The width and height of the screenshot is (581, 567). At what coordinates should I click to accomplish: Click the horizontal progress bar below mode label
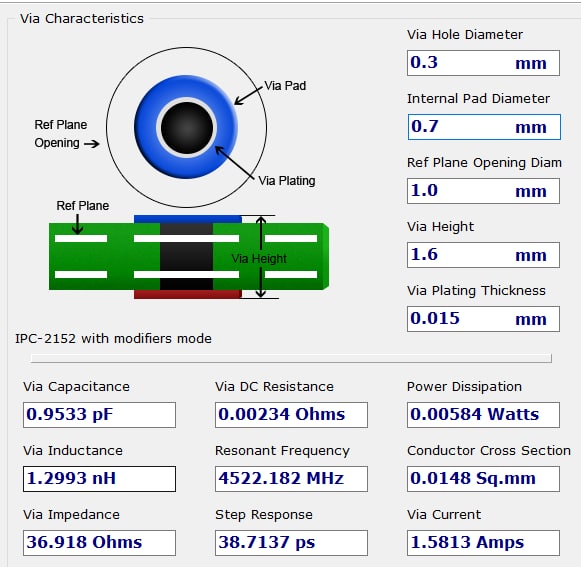pos(291,358)
